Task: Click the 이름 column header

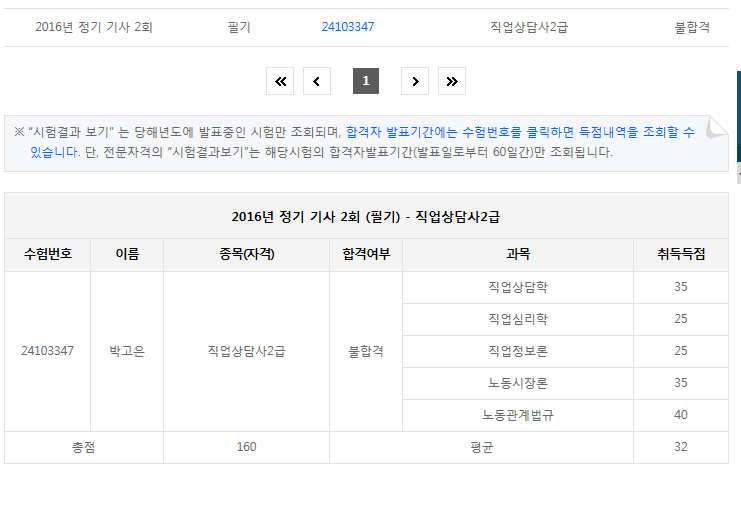Action: pos(127,254)
